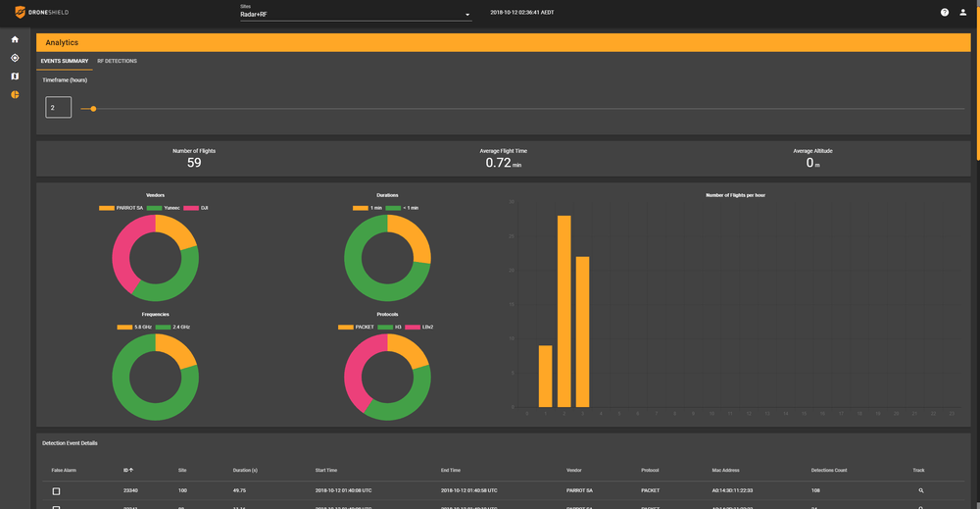Image resolution: width=980 pixels, height=509 pixels.
Task: Click the DroneShield logo
Action: point(41,13)
